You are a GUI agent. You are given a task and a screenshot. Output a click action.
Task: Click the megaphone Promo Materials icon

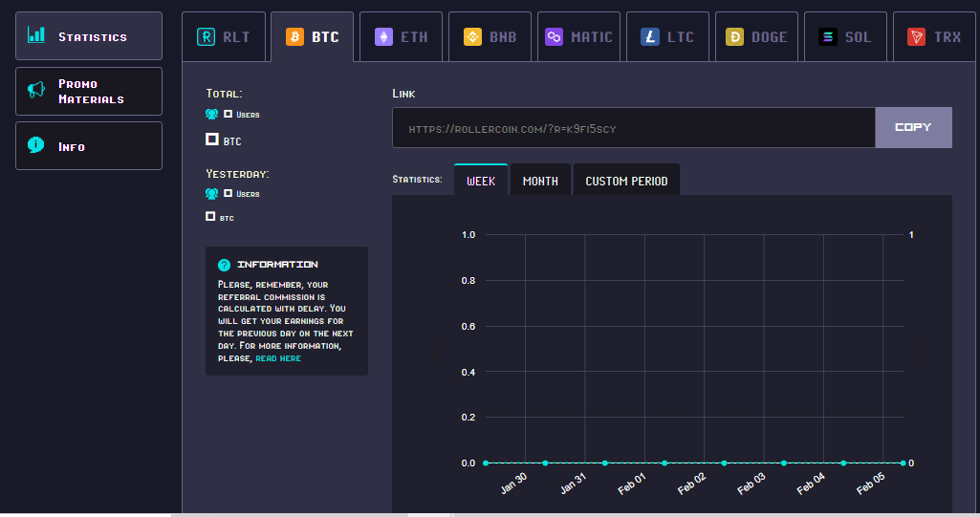pyautogui.click(x=36, y=90)
